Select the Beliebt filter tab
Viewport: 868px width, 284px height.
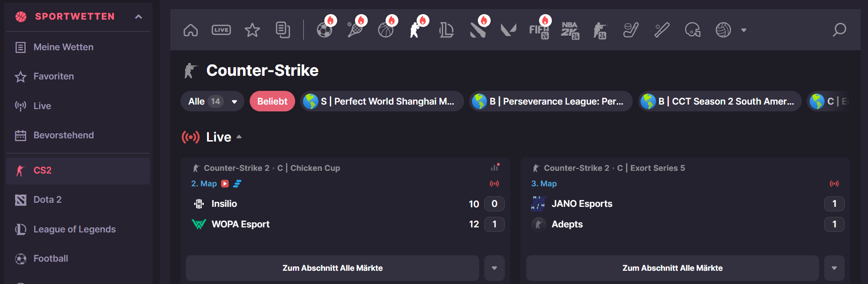272,101
